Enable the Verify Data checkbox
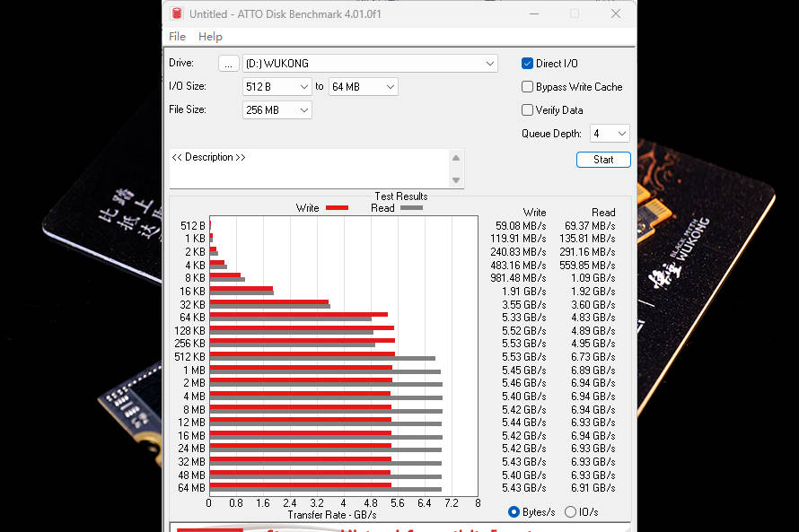The width and height of the screenshot is (799, 532). coord(528,110)
